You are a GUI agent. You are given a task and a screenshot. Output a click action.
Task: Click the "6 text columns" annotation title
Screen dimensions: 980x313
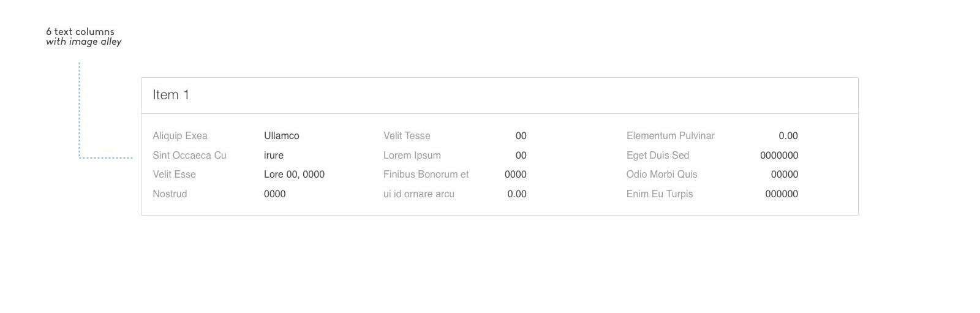[x=80, y=32]
